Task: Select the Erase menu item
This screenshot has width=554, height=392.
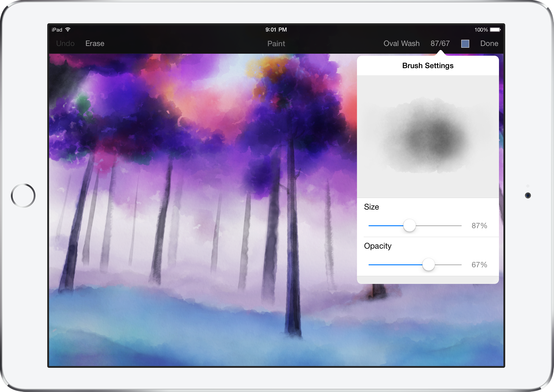Action: click(x=95, y=44)
